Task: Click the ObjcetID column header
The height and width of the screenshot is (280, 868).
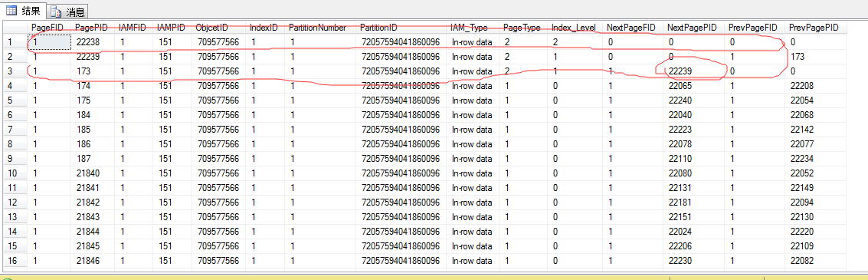Action: click(218, 27)
